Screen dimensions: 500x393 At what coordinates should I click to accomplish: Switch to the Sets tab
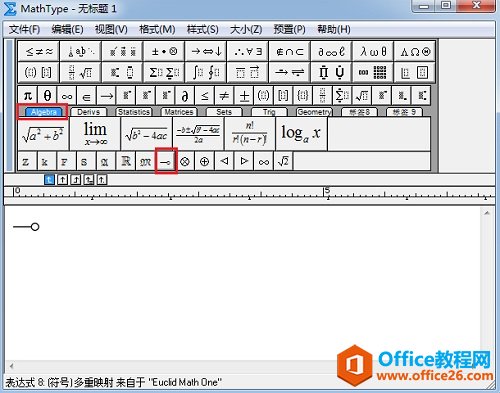[224, 112]
